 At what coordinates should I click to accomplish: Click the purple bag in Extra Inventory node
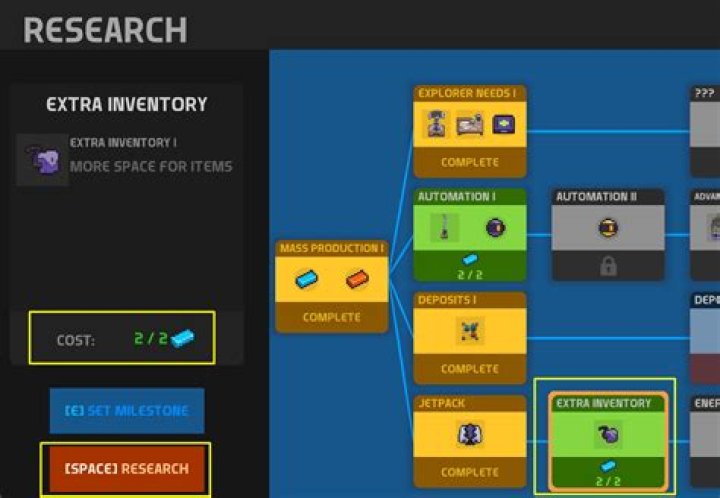(x=608, y=434)
